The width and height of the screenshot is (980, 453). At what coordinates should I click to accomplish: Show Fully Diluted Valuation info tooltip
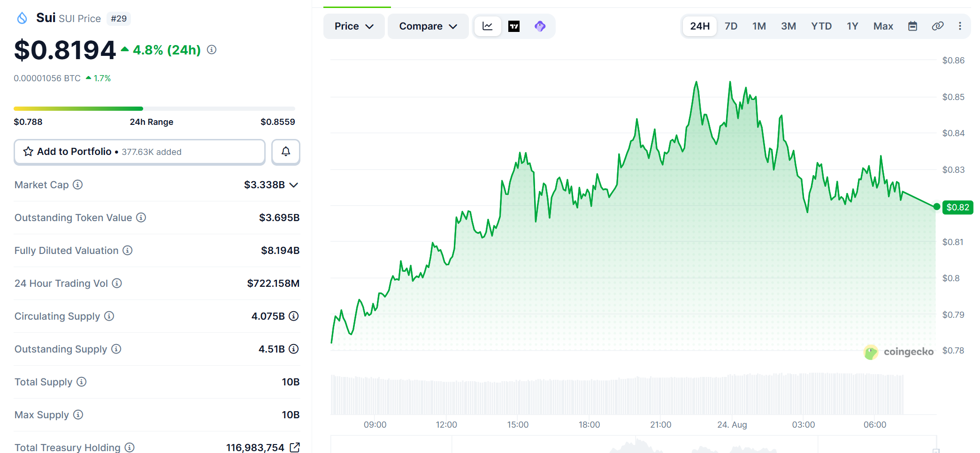127,250
